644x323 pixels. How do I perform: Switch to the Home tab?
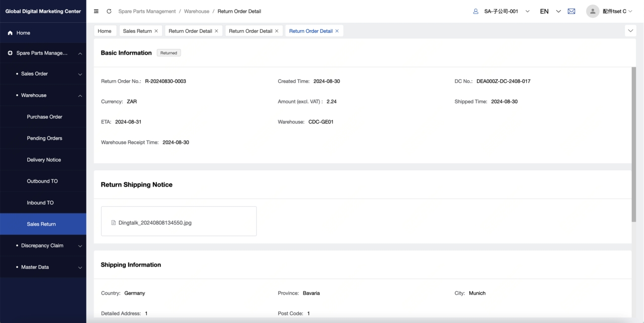coord(105,31)
